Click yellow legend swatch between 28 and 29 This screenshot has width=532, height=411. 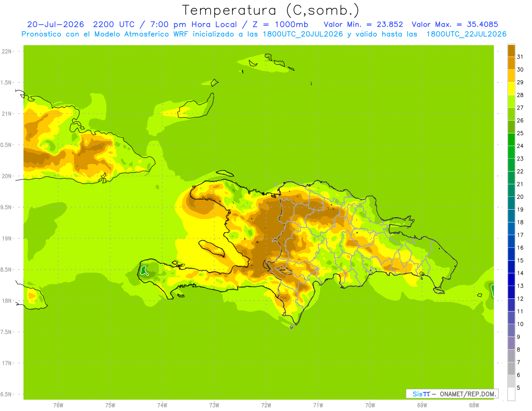511,89
